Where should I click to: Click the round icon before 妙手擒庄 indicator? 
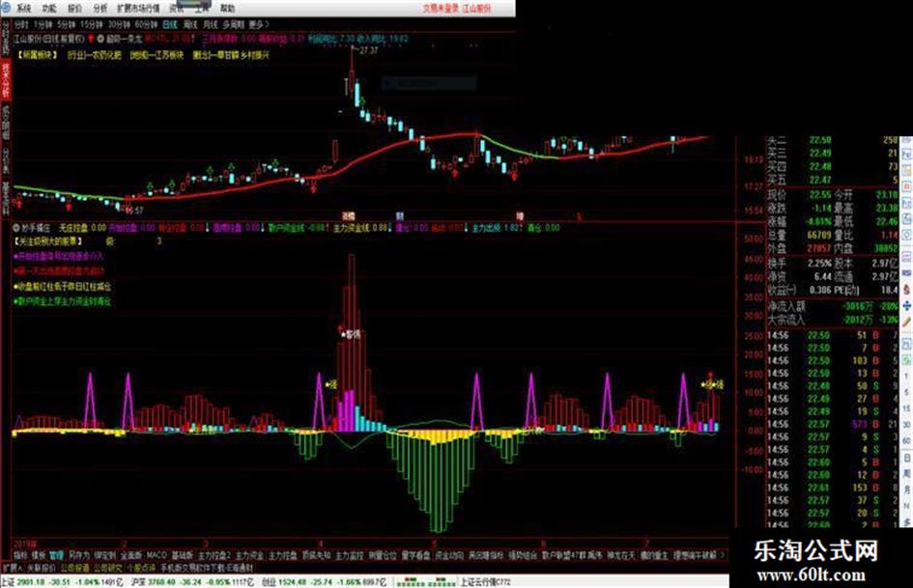[x=16, y=228]
